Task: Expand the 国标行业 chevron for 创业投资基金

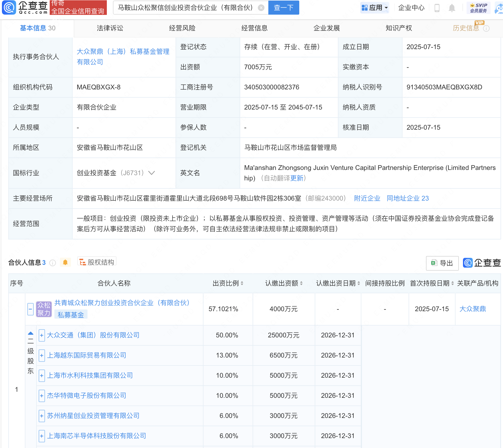Action: point(152,173)
